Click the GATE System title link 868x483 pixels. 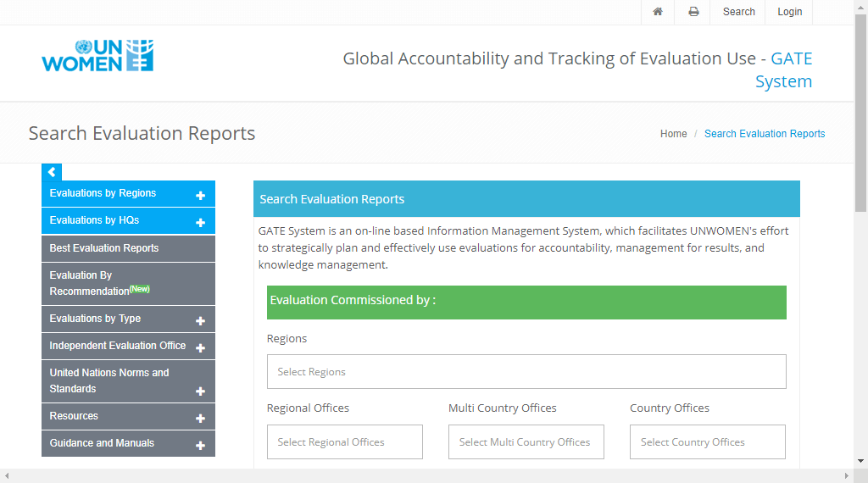[x=784, y=69]
